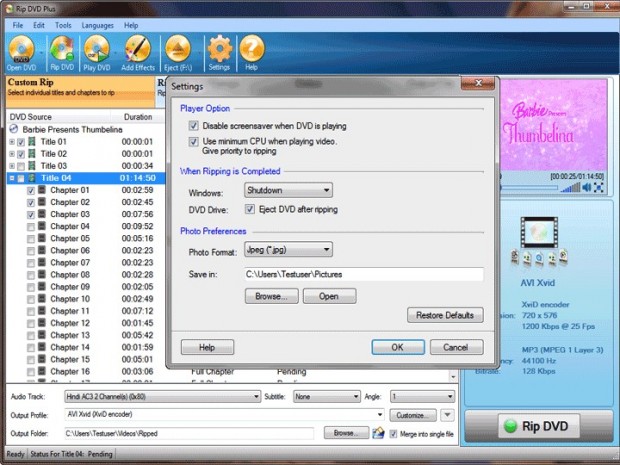Viewport: 620px width, 465px height.
Task: Click the Open button under Save in
Action: (x=329, y=296)
